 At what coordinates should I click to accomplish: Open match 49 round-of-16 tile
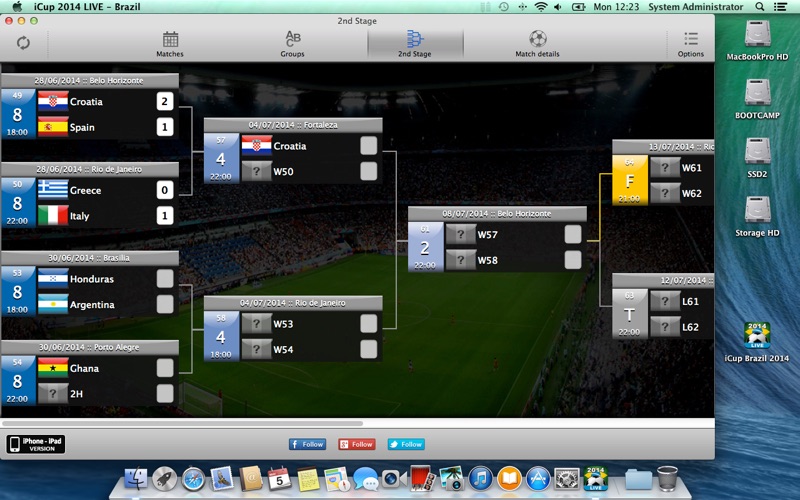coord(18,114)
